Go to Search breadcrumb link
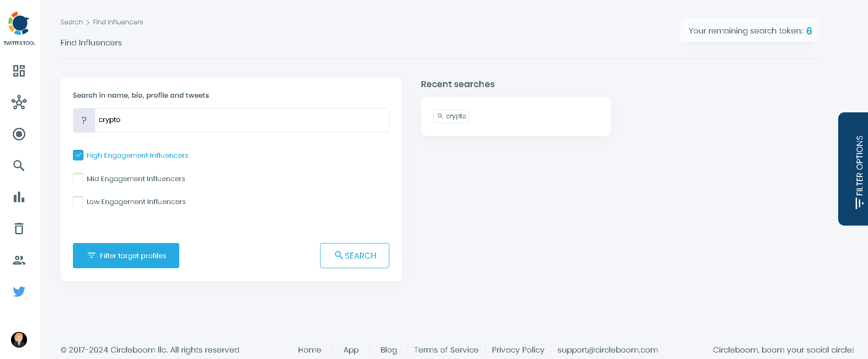868x359 pixels. (x=72, y=22)
